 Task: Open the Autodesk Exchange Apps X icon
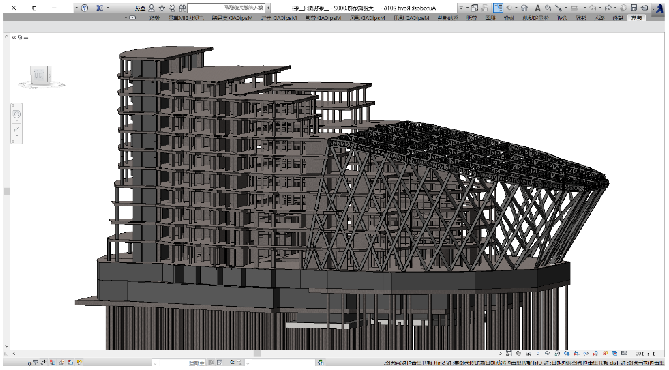tap(100, 8)
